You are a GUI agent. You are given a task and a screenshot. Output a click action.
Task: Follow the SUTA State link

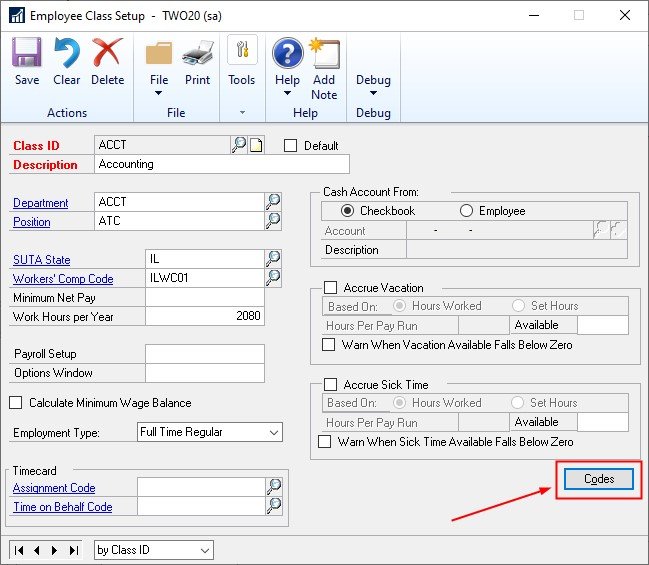pos(41,260)
